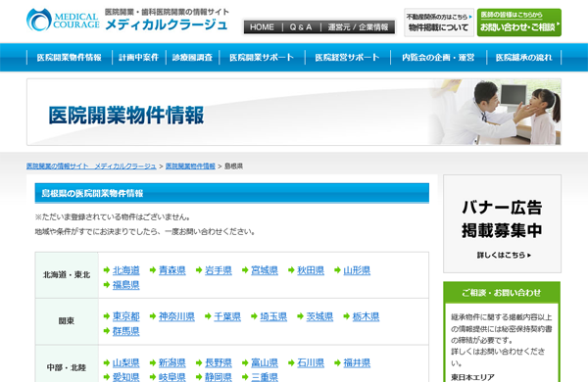Open the 福井県 prefecture link
Image resolution: width=588 pixels, height=382 pixels.
357,362
